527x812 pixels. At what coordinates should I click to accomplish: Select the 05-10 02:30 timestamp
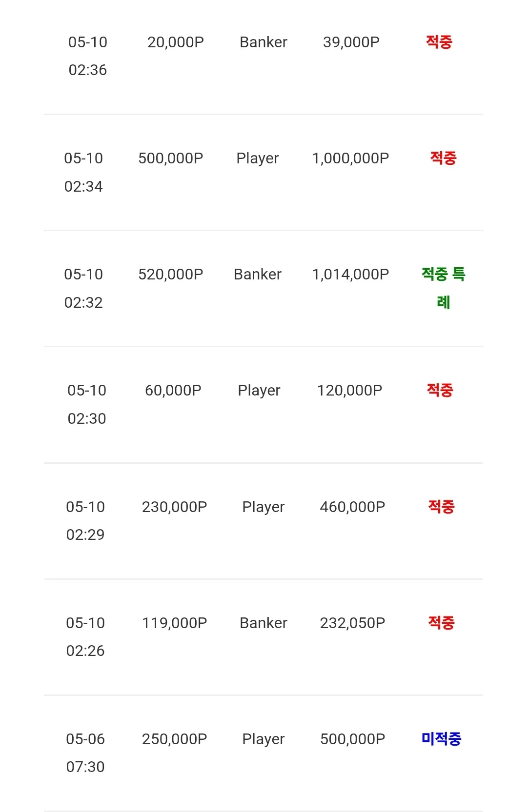point(87,404)
